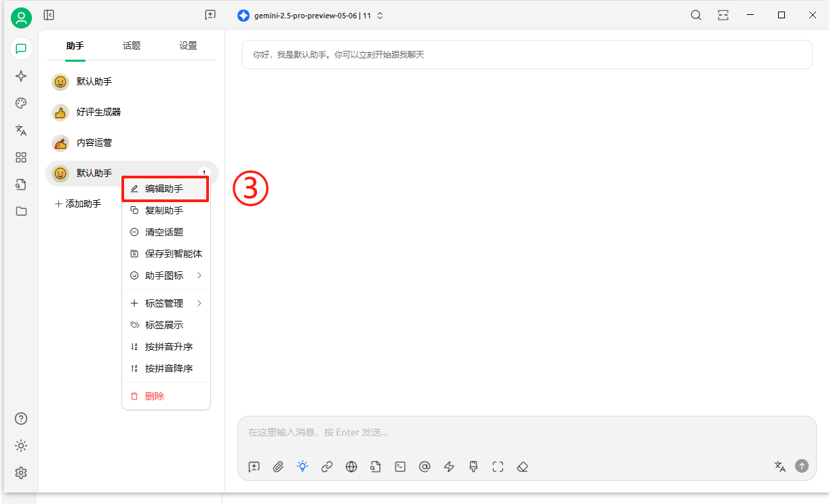Open settings gear icon in sidebar
Image resolution: width=829 pixels, height=504 pixels.
pyautogui.click(x=21, y=473)
